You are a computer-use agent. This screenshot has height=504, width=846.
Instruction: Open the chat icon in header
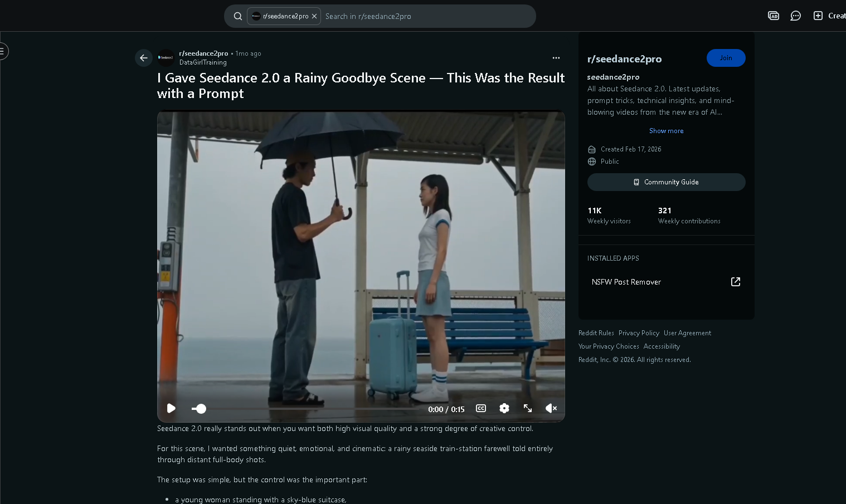click(796, 16)
